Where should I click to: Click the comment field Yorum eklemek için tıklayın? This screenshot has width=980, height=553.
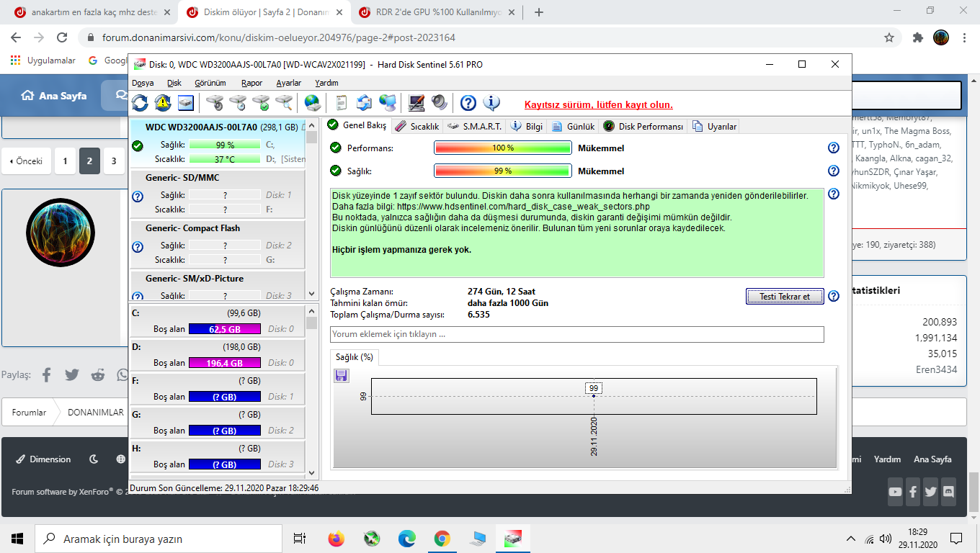pos(577,334)
